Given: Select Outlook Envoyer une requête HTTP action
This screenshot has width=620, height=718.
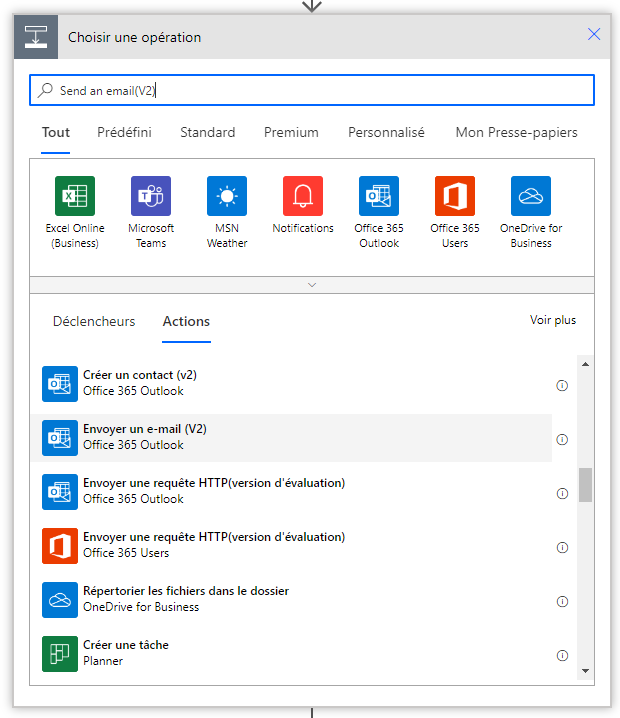Looking at the screenshot, I should pyautogui.click(x=292, y=492).
